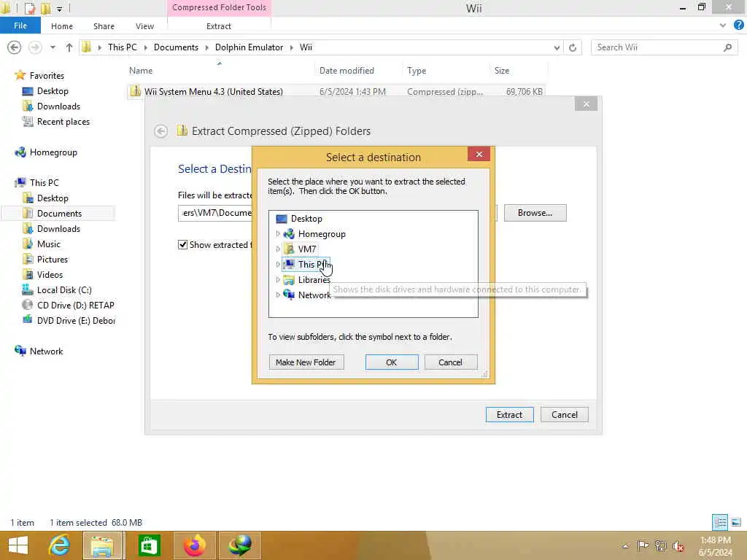Image resolution: width=747 pixels, height=560 pixels.
Task: Open Explorer help icon
Action: coord(738,26)
